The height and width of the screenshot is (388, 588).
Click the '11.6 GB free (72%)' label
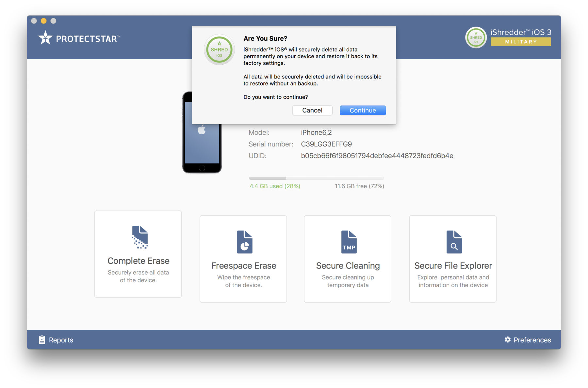coord(359,186)
